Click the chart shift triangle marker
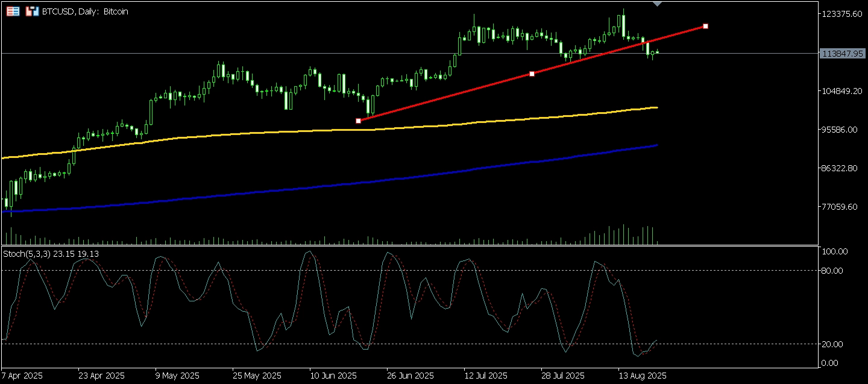 pyautogui.click(x=658, y=4)
